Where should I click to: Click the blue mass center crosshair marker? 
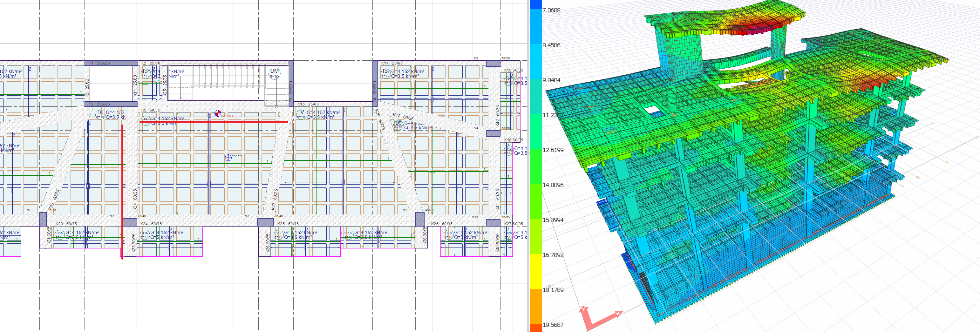[228, 158]
